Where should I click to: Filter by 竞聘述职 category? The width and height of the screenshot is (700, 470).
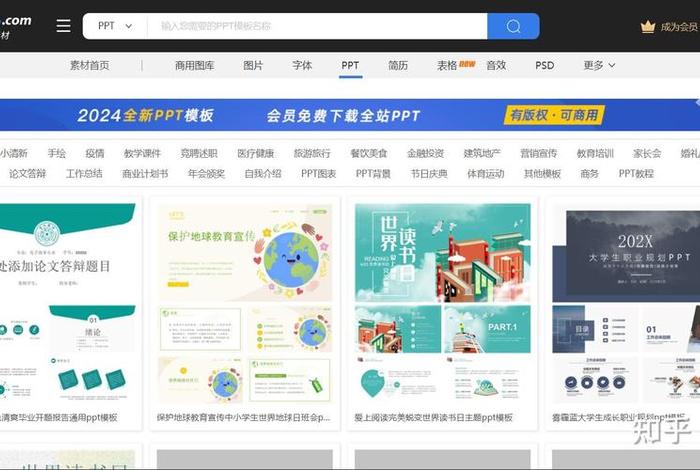[199, 153]
